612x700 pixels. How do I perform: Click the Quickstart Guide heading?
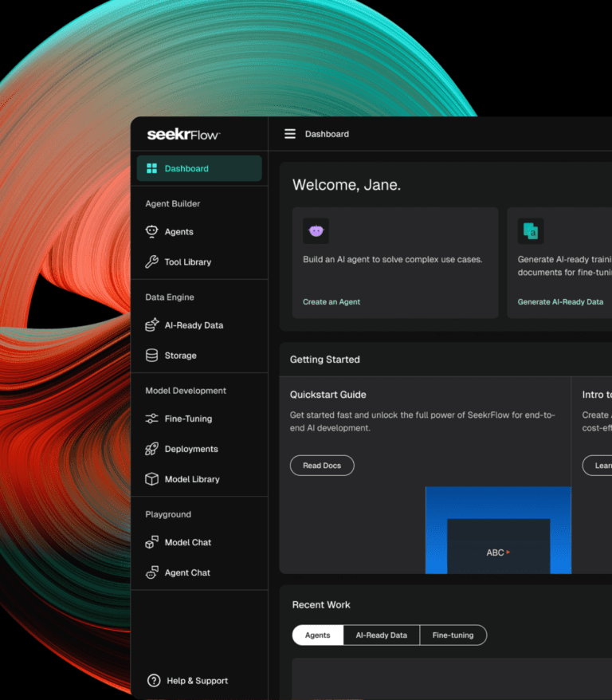tap(328, 395)
